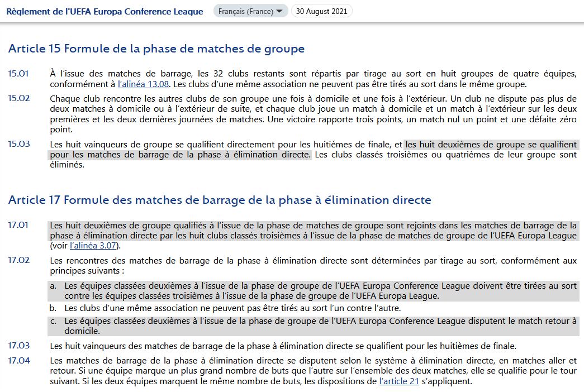Click the paragraph beginning "Chaque club rencontre les autres clubs"
This screenshot has width=584, height=392.
tap(313, 114)
